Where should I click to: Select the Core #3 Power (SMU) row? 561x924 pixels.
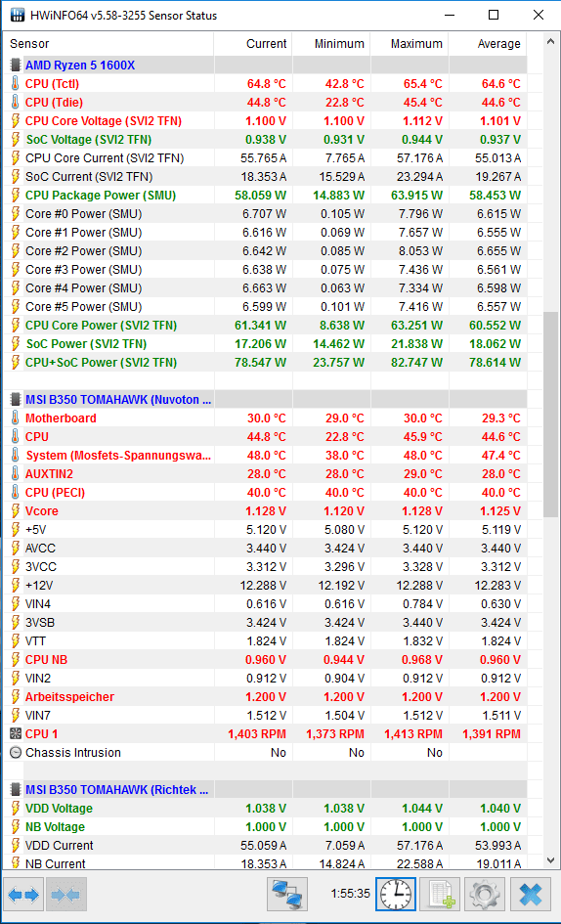265,269
